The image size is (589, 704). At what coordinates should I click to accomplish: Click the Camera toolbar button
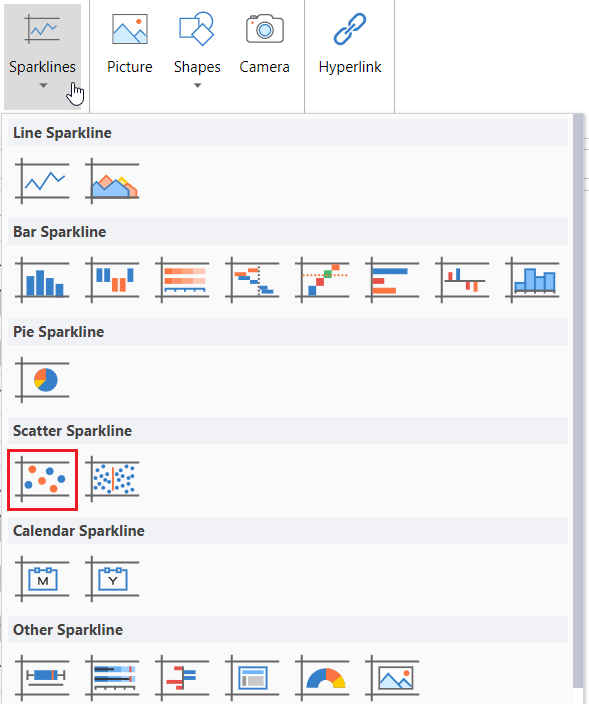coord(264,44)
